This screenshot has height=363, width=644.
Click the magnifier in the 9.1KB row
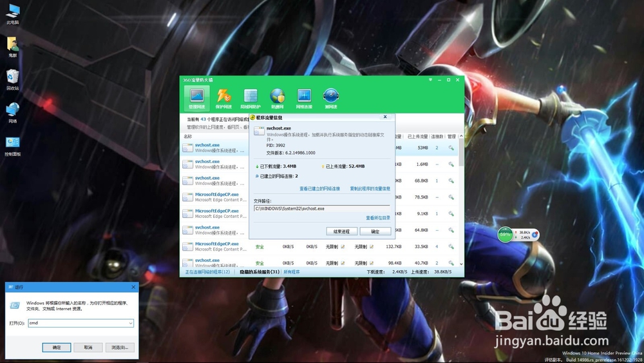click(x=451, y=213)
